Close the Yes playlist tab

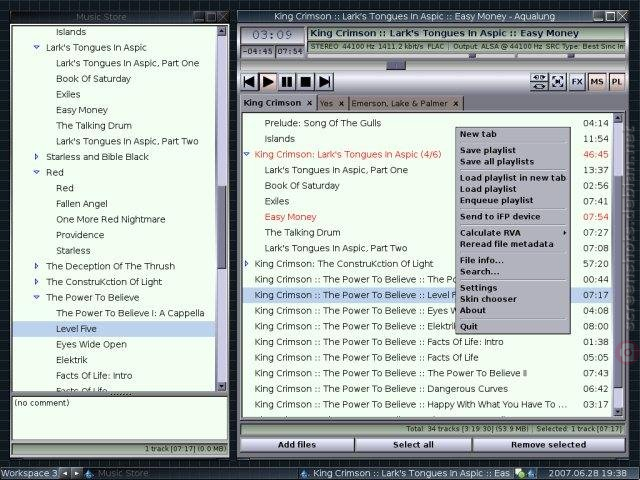(341, 103)
